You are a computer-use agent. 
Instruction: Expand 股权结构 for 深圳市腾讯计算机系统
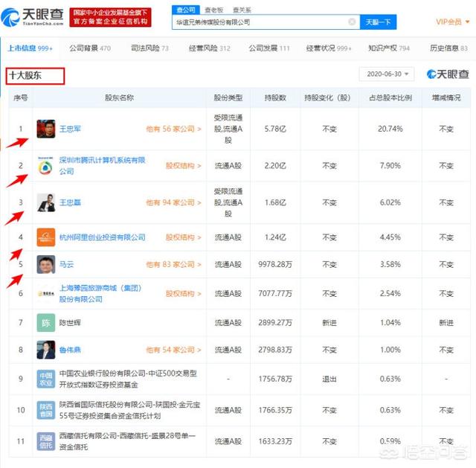184,166
